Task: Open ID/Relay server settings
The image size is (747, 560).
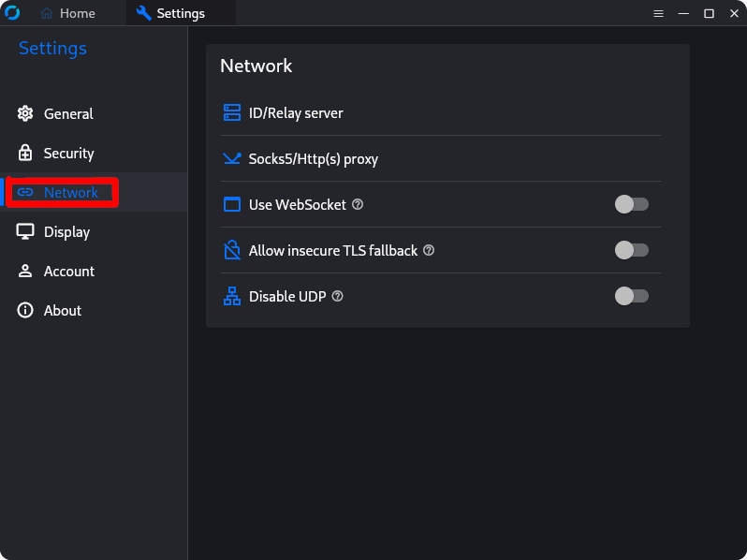Action: pyautogui.click(x=441, y=113)
